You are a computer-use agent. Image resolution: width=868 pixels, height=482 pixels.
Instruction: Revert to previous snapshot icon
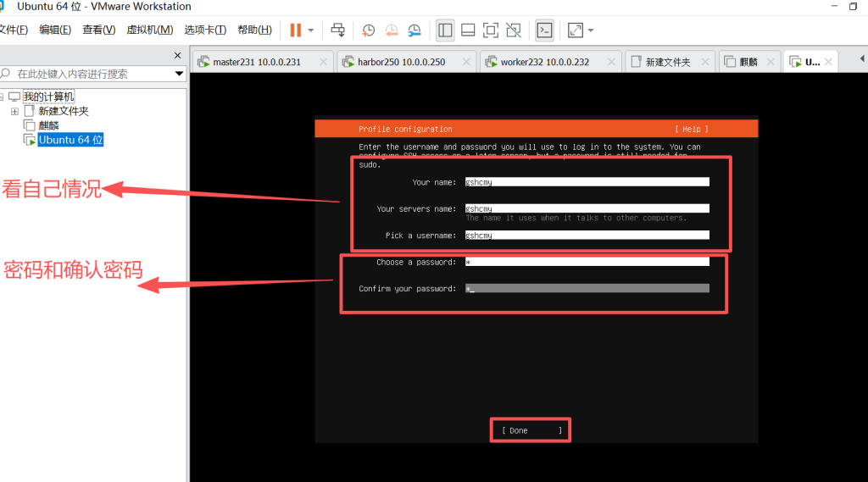392,30
